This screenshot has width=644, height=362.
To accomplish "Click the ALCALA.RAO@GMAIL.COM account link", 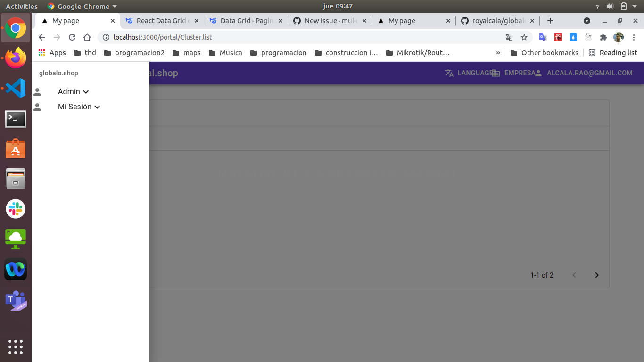I will tap(590, 73).
